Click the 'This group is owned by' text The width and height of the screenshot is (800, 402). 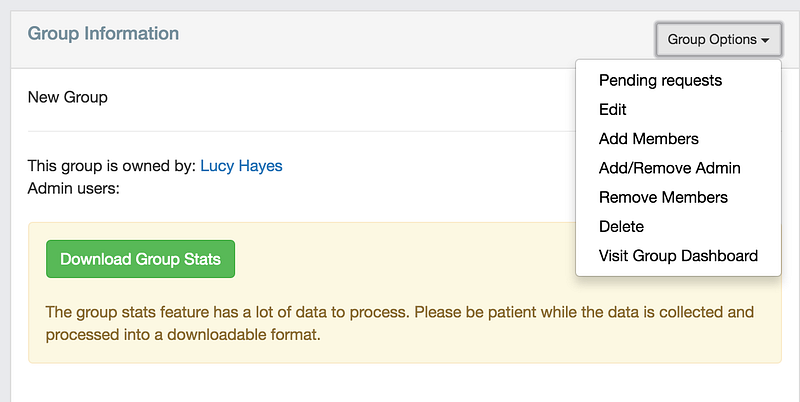click(112, 166)
